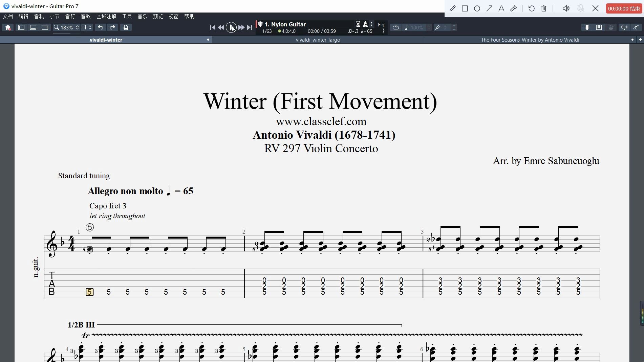Viewport: 644px width, 362px height.
Task: Open the 预览 menu
Action: [158, 16]
